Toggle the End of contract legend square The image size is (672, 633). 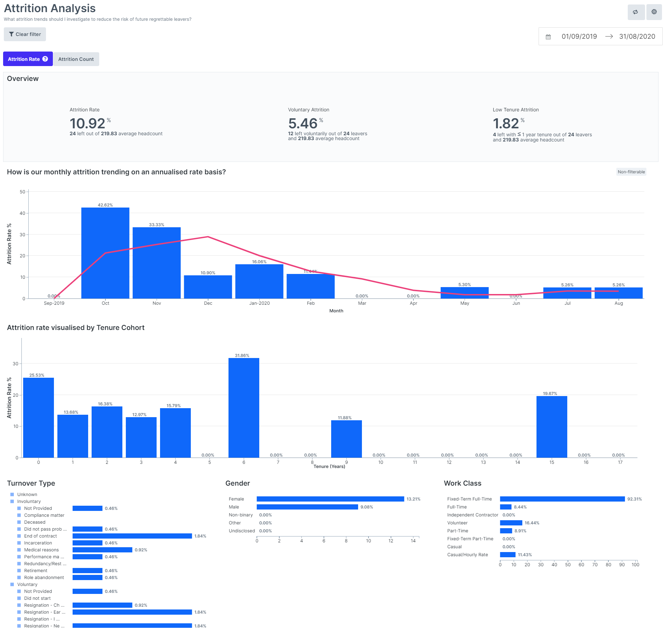pyautogui.click(x=19, y=536)
